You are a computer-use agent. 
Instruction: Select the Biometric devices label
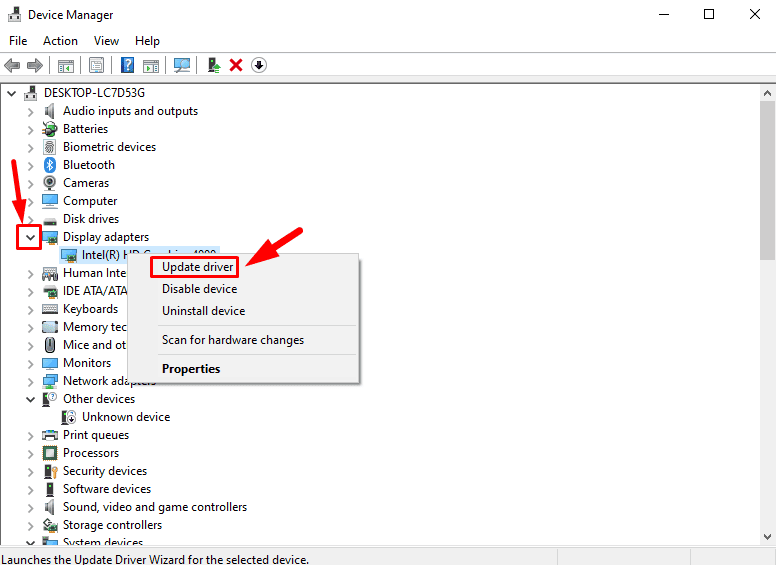pyautogui.click(x=109, y=147)
